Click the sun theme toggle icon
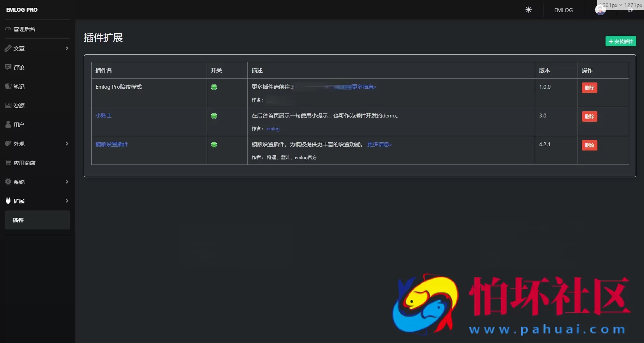644x343 pixels. (x=528, y=10)
